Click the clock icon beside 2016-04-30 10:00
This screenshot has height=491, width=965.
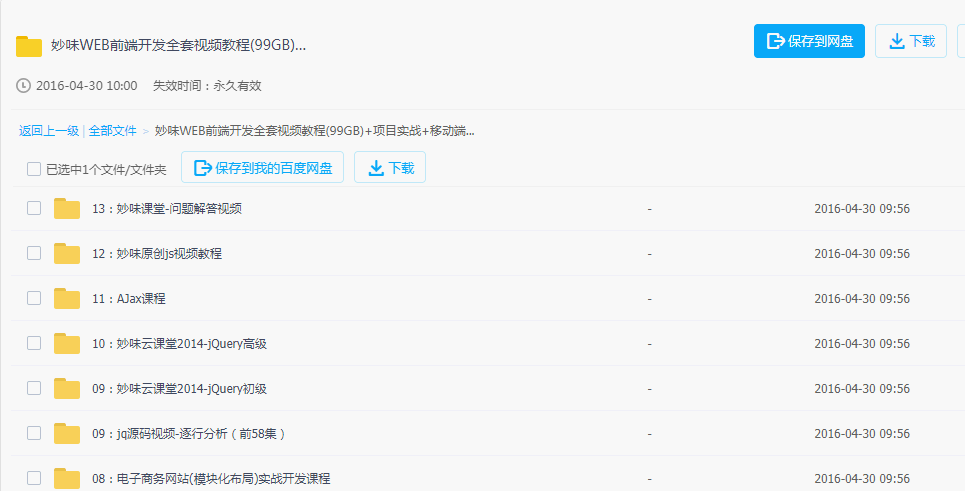pyautogui.click(x=23, y=86)
